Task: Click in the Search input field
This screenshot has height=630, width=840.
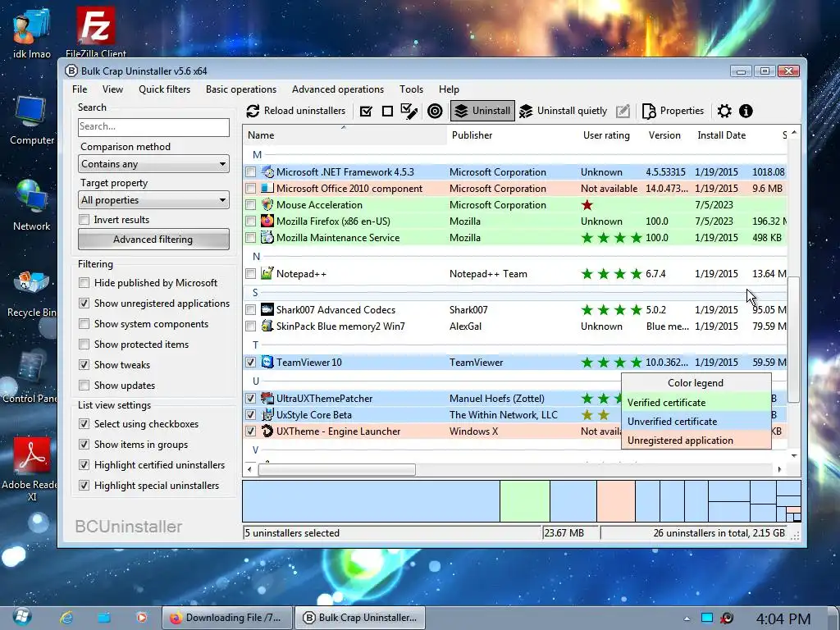Action: 153,126
